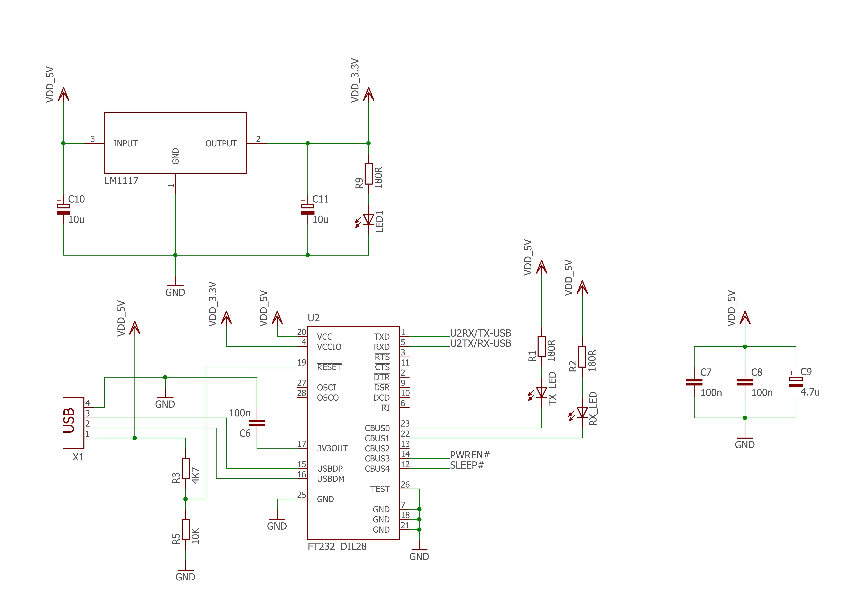Select the R1 resistor symbol
The image size is (866, 616).
(542, 347)
